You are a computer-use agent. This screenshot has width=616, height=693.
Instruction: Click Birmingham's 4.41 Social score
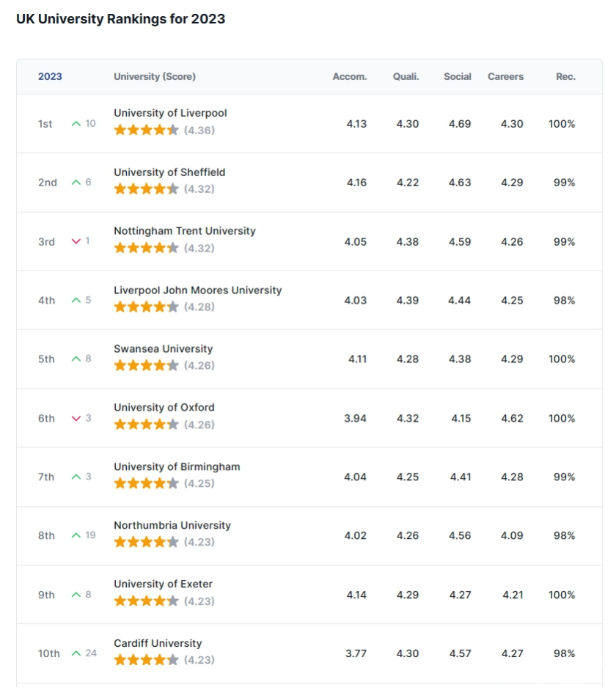[461, 477]
